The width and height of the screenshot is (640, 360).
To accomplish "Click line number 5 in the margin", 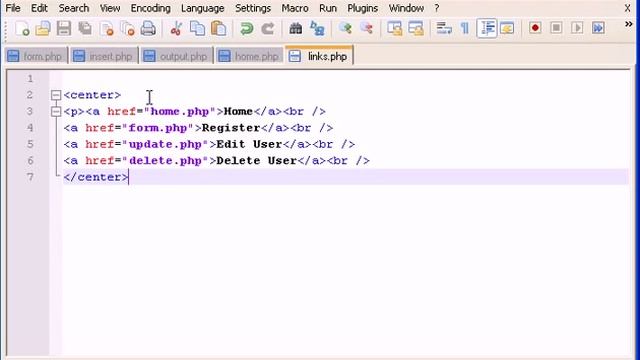I will click(30, 144).
